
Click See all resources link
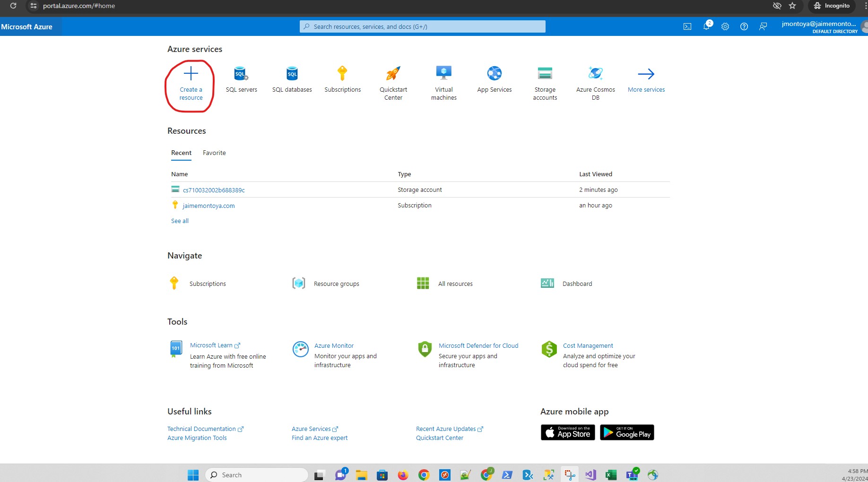pyautogui.click(x=180, y=221)
